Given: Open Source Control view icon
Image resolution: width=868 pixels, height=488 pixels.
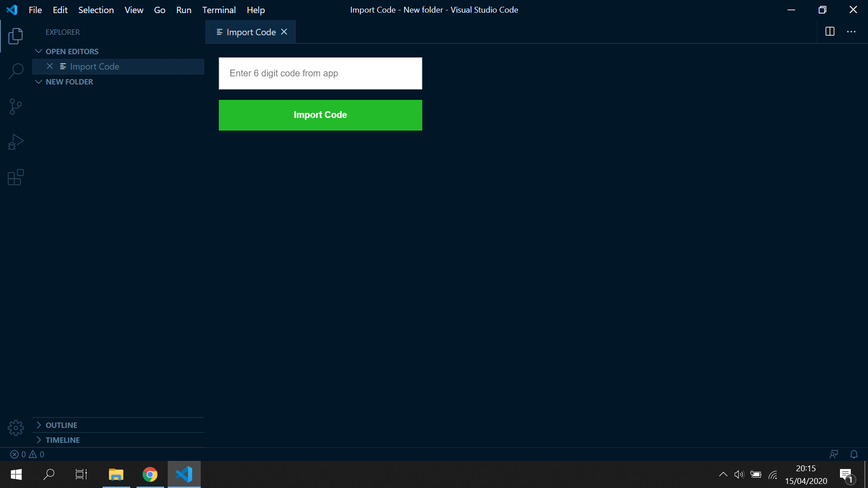Looking at the screenshot, I should [15, 107].
